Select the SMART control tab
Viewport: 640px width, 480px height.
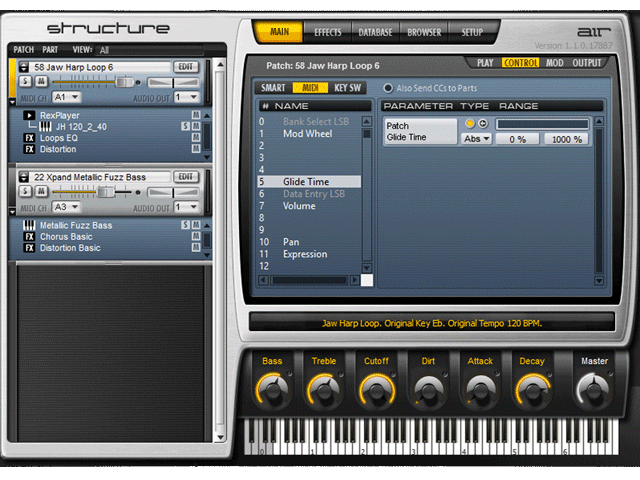(x=273, y=88)
